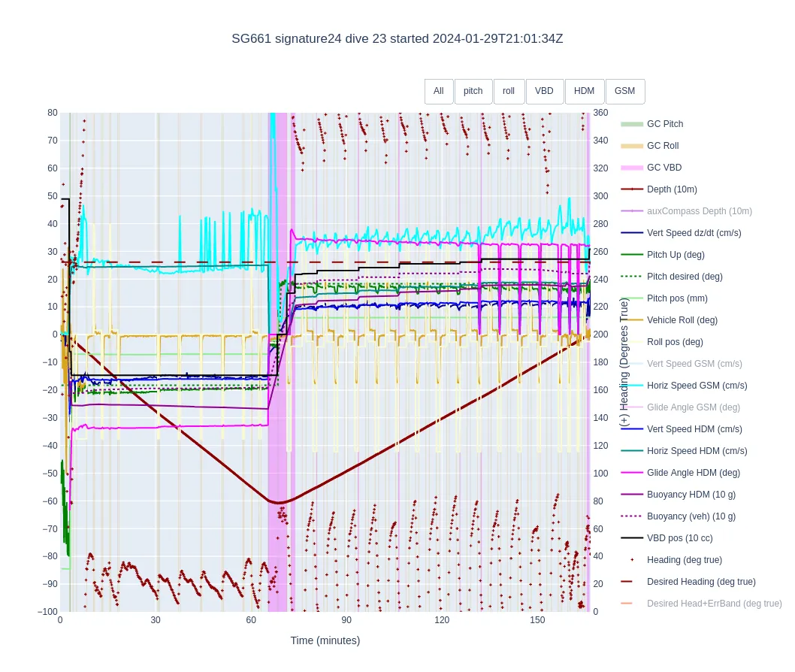Hide the Depth (10m) trace in legend
The width and height of the screenshot is (795, 672).
pyautogui.click(x=659, y=189)
